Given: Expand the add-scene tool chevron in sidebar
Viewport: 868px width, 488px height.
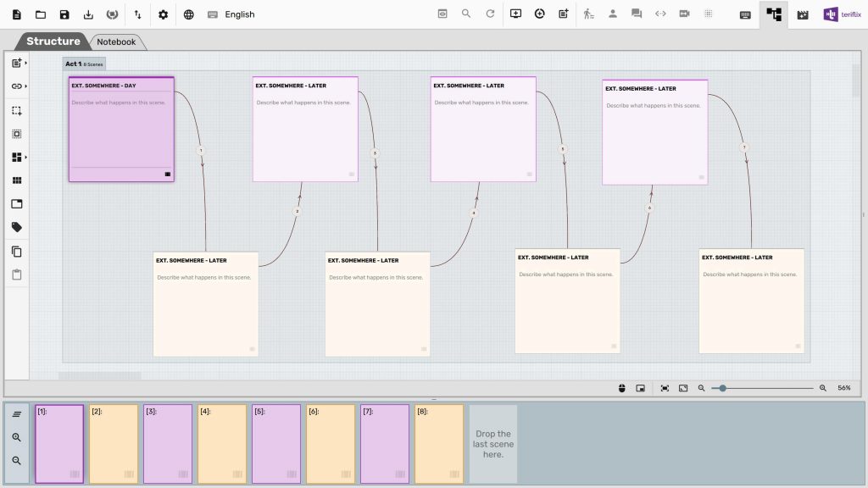Looking at the screenshot, I should pos(25,63).
